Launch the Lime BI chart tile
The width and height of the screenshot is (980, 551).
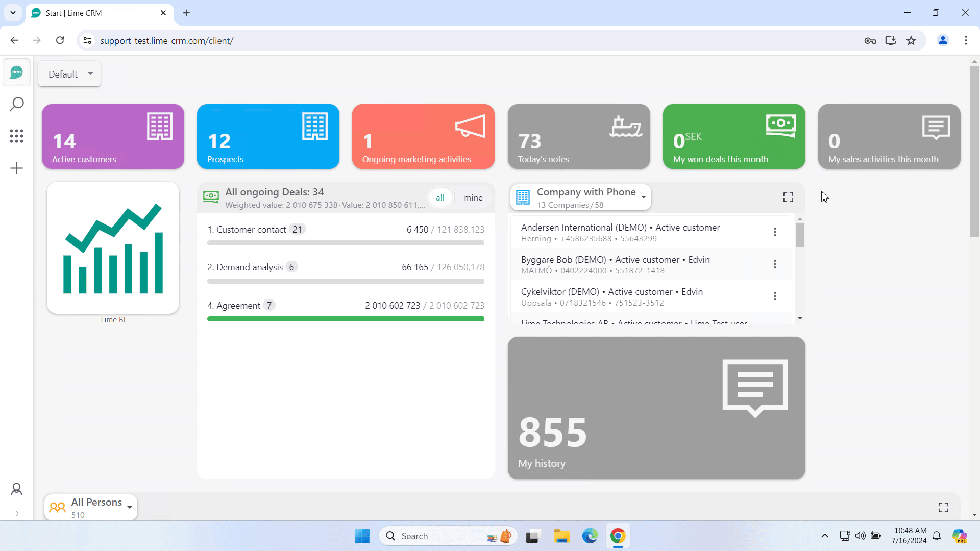point(113,248)
